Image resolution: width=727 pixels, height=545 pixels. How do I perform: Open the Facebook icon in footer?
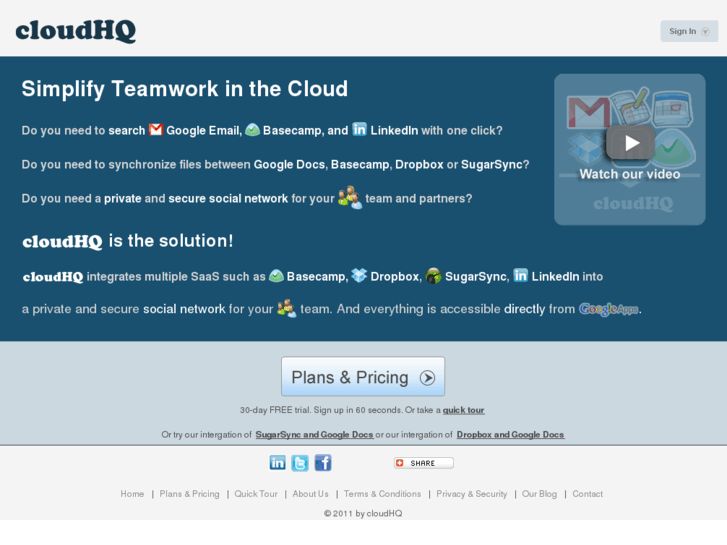click(323, 463)
